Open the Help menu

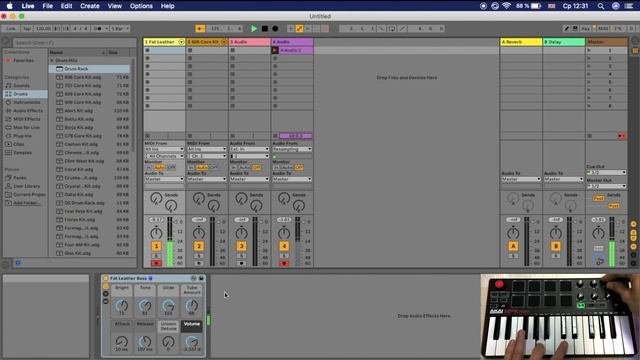167,6
